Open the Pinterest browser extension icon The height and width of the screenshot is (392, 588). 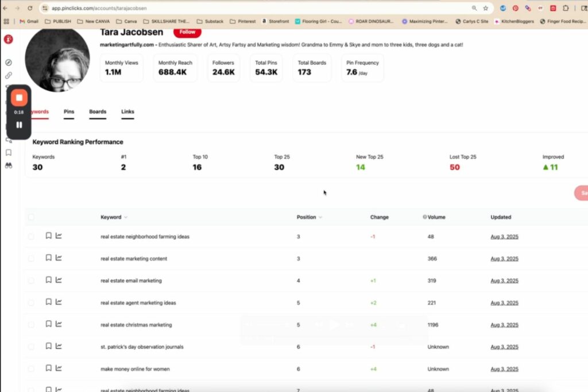point(516,8)
